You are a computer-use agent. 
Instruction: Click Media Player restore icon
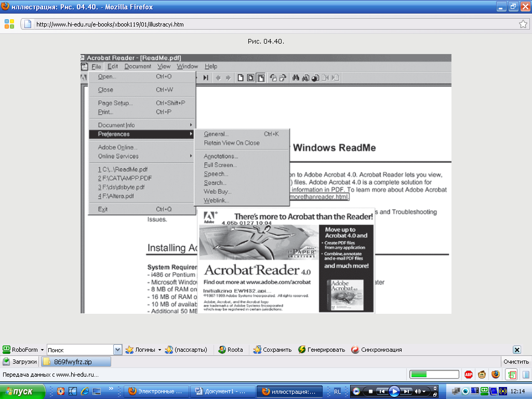435,395
